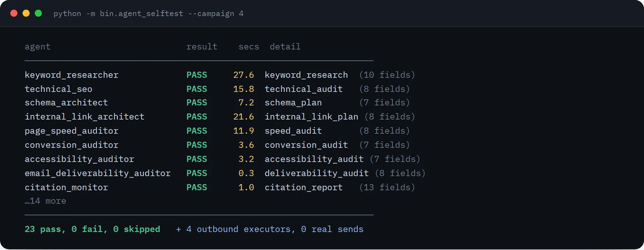Viewport: 644px width, 250px height.
Task: Click the 0.3 seconds value
Action: (246, 173)
